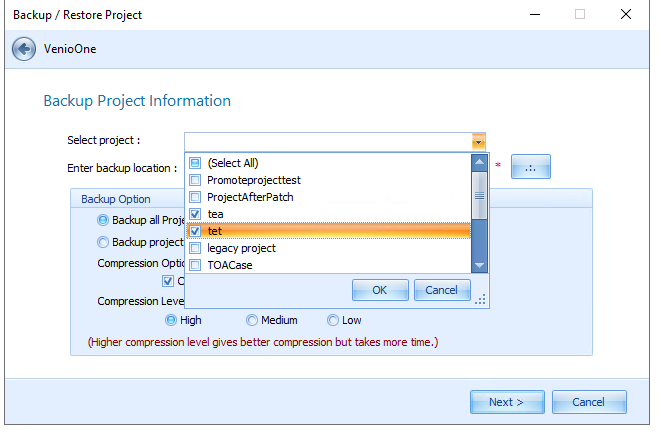Viewport: 667px width, 436px height.
Task: Confirm project selection with OK
Action: pyautogui.click(x=380, y=290)
